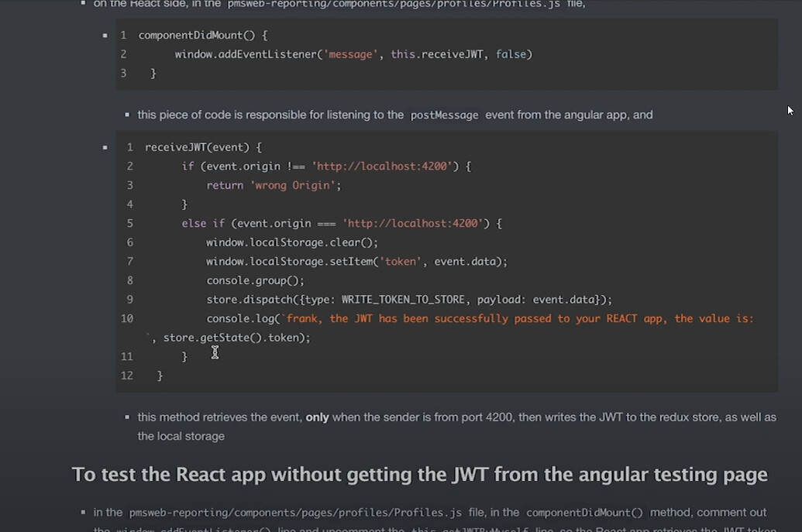Viewport: 802px width, 532px height.
Task: Click the inline code componentDidMount() at bottom
Action: pyautogui.click(x=584, y=513)
